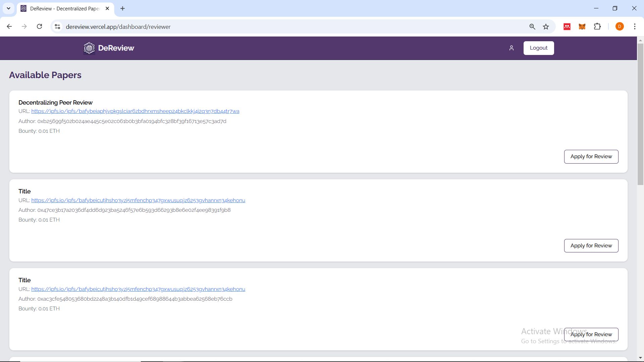Click the Chrome profile avatar icon

[x=620, y=26]
